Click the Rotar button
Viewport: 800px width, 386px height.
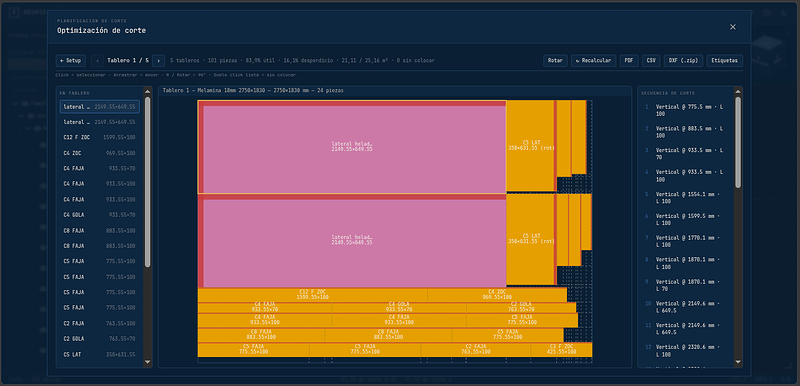tap(555, 61)
